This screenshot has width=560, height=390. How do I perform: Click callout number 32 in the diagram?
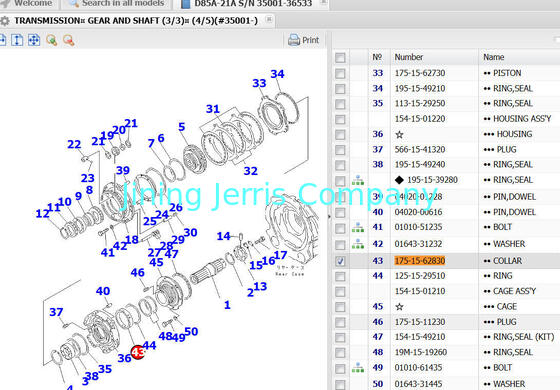click(251, 171)
